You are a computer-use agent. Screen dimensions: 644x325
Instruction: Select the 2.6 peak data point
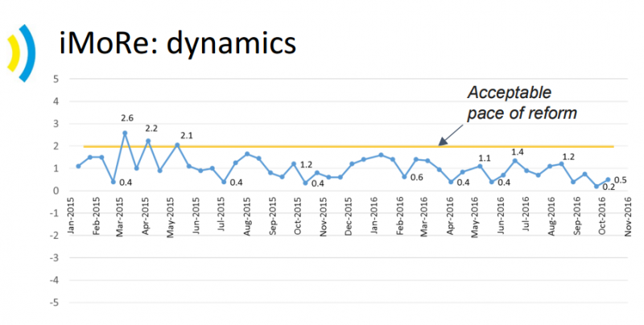coord(125,133)
